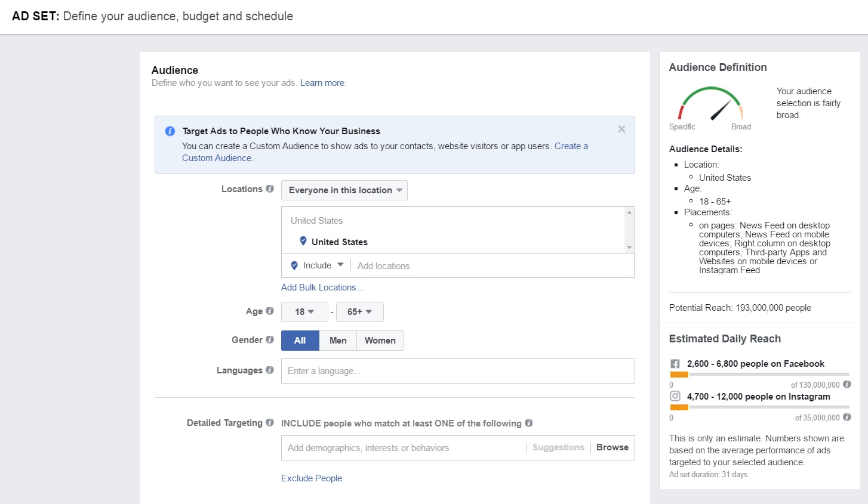Viewport: 868px width, 504px height.
Task: Click the info icon beside Gender label
Action: tap(270, 340)
